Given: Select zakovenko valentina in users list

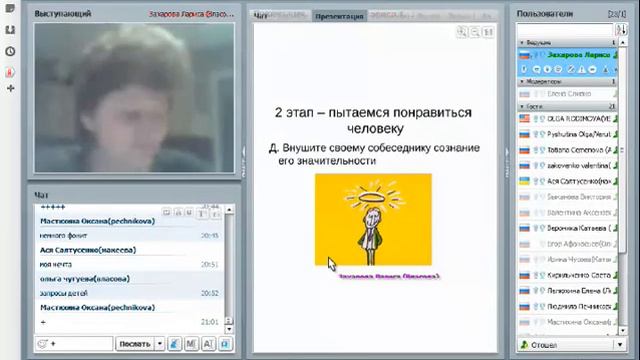Looking at the screenshot, I should click(567, 165).
